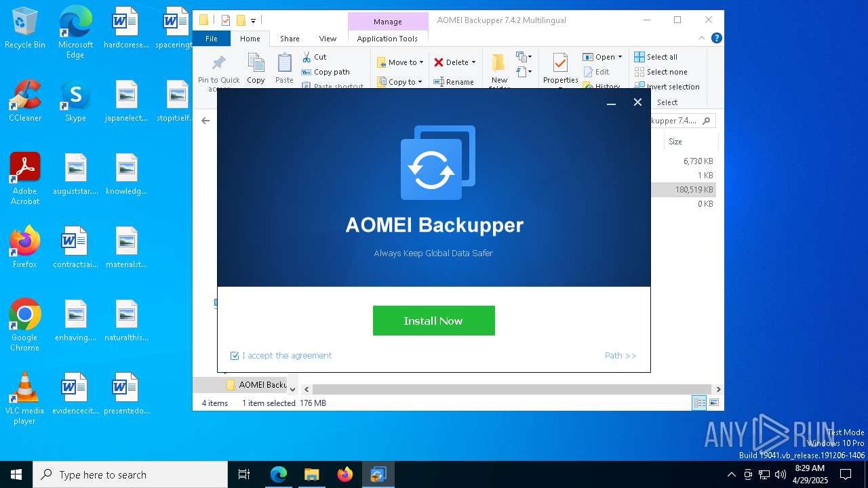Open the VLC media player desktop shortcut
Viewport: 868px width, 488px height.
pyautogui.click(x=24, y=399)
